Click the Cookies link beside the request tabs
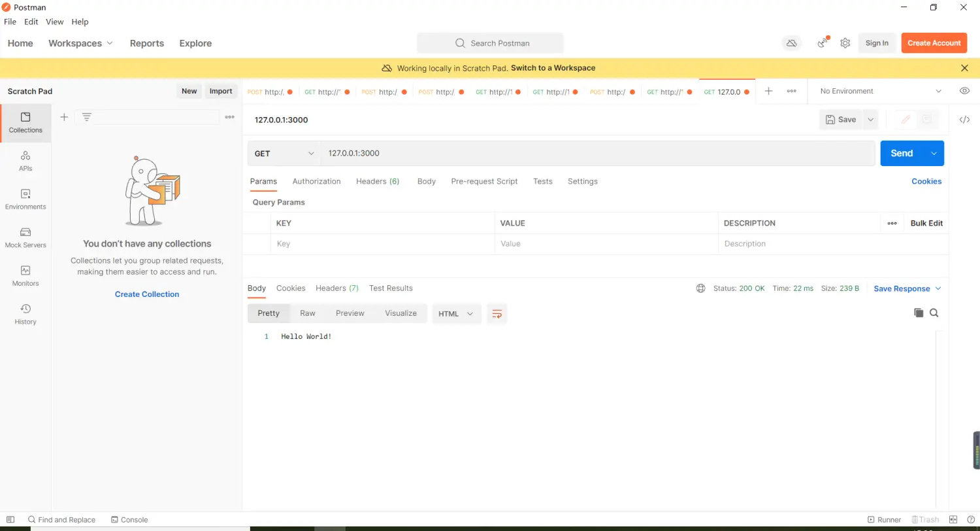This screenshot has width=980, height=531. 926,181
